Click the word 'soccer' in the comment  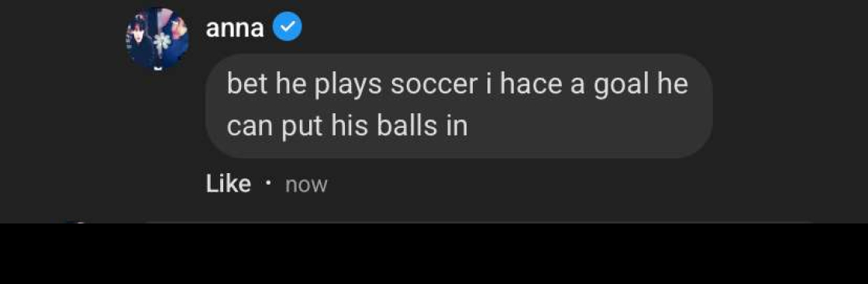click(x=433, y=84)
